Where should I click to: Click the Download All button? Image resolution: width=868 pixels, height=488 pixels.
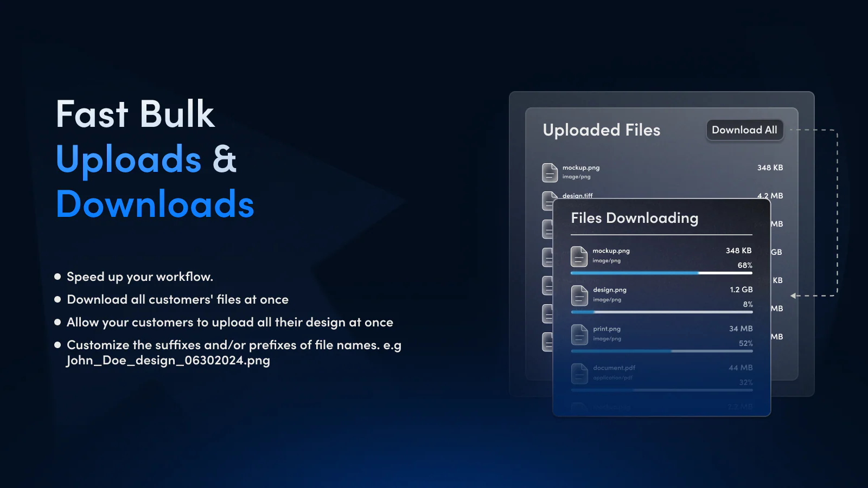(x=744, y=130)
